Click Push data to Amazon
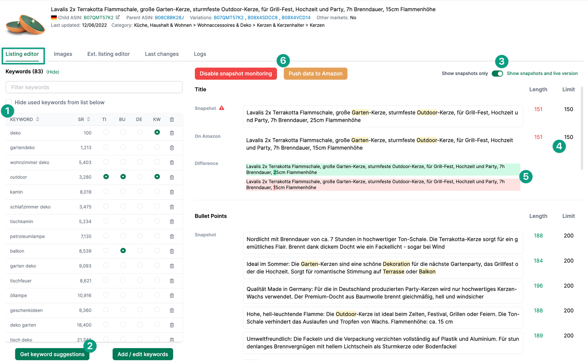This screenshot has height=364, width=588. coord(315,74)
